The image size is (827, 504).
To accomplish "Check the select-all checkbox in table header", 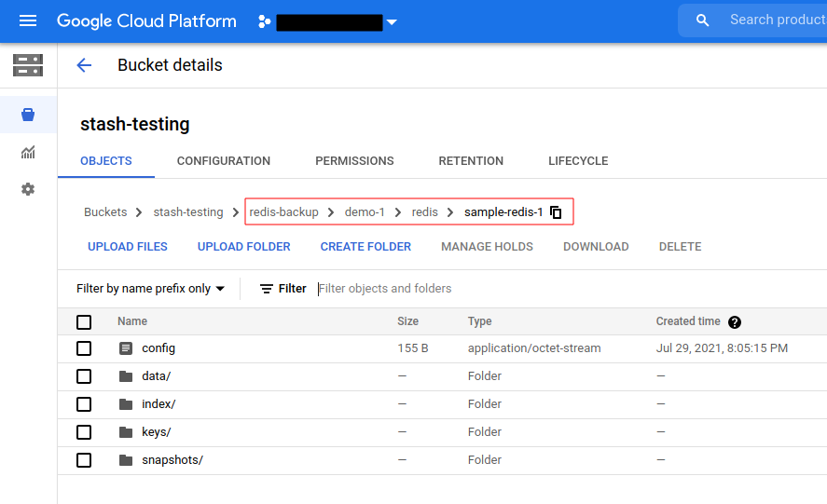I will pyautogui.click(x=84, y=322).
